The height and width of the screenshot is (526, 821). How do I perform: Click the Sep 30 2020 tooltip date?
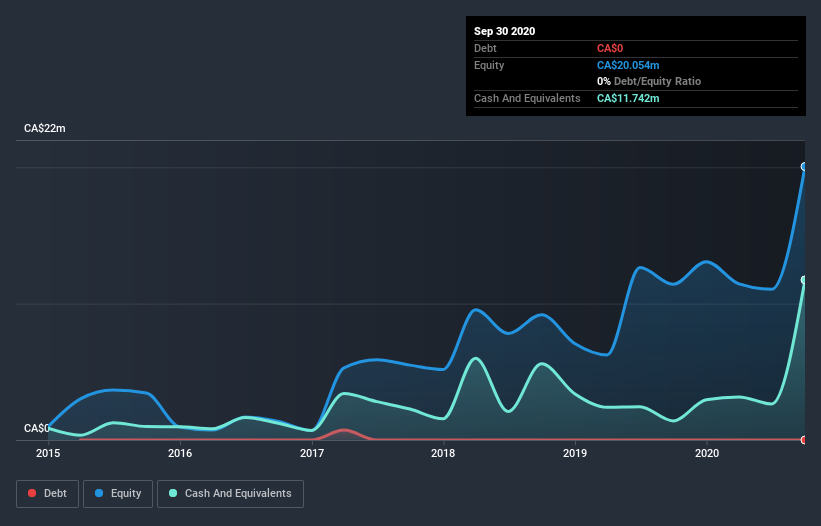point(505,31)
